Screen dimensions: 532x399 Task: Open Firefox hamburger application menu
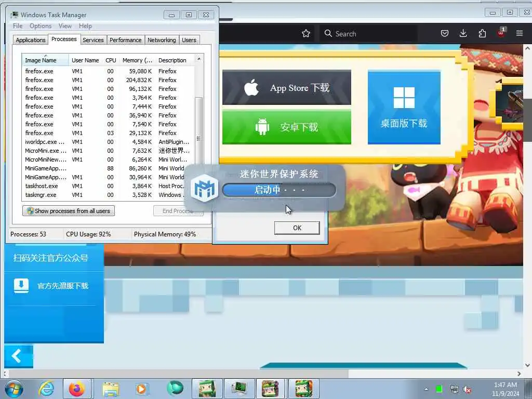520,33
